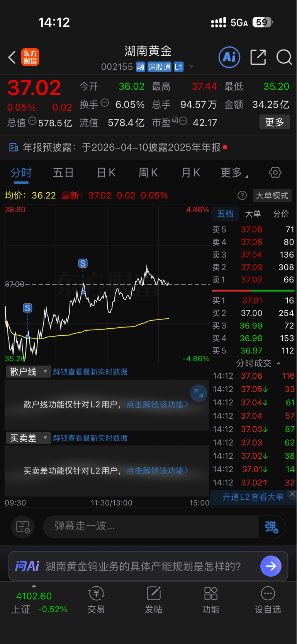This screenshot has height=644, width=297.
Task: Tap the expand fullscreen chart icon
Action: pos(199,393)
